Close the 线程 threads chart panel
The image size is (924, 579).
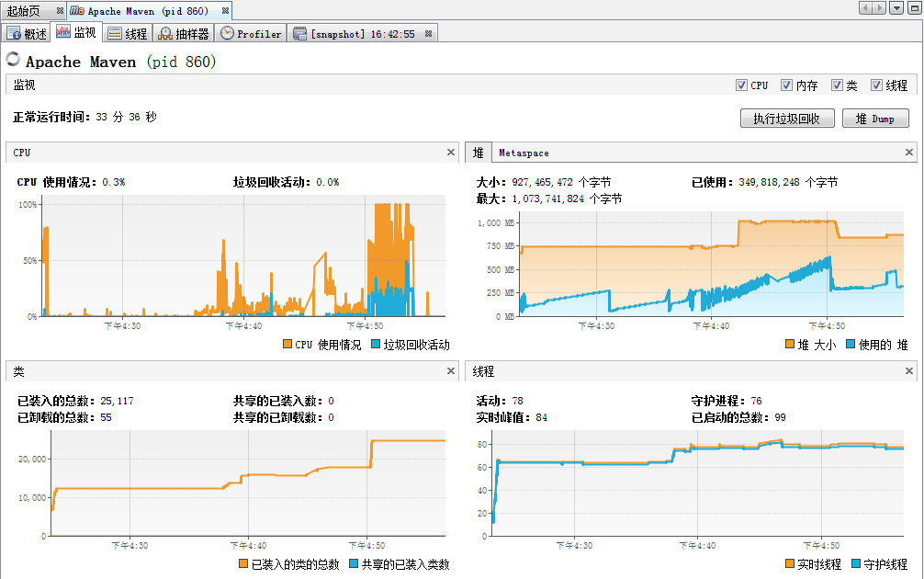tap(909, 371)
